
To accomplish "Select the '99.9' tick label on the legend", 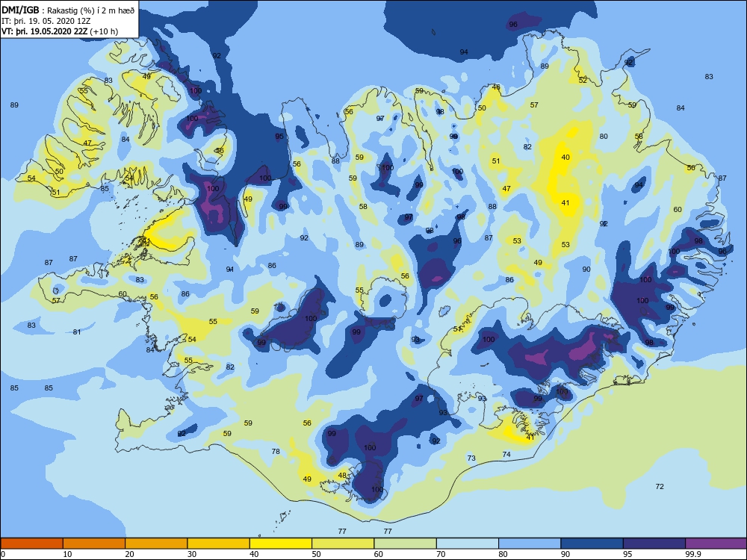I will pyautogui.click(x=692, y=554).
